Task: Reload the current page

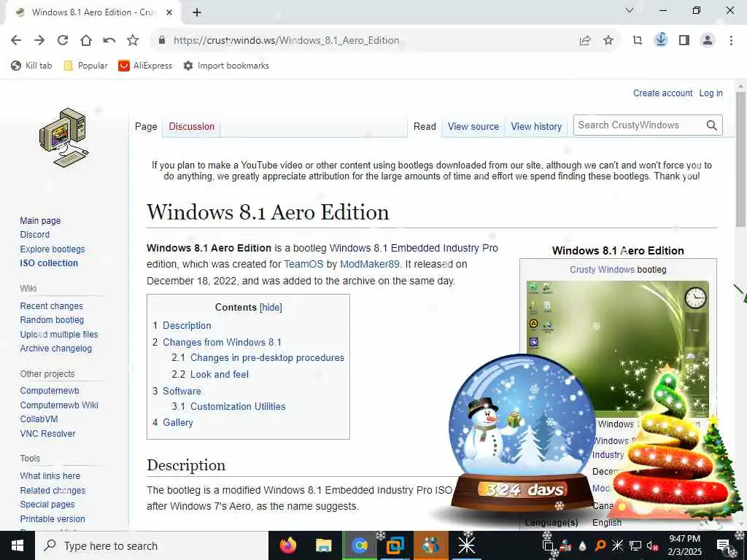Action: (63, 41)
